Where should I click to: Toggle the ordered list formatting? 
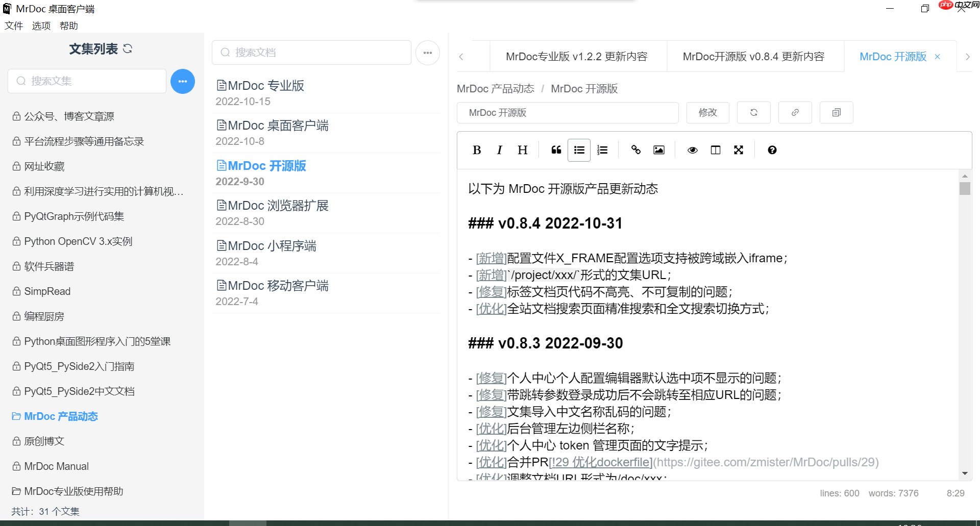[602, 150]
